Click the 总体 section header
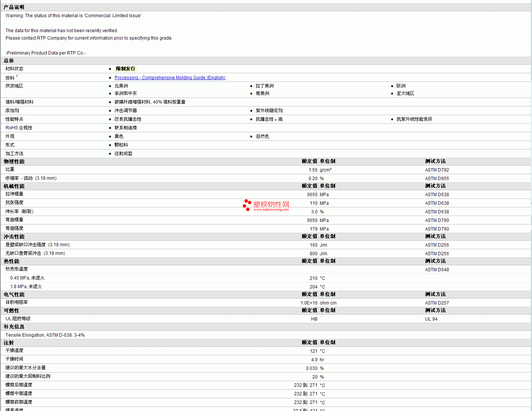The image size is (532, 411). pyautogui.click(x=9, y=61)
